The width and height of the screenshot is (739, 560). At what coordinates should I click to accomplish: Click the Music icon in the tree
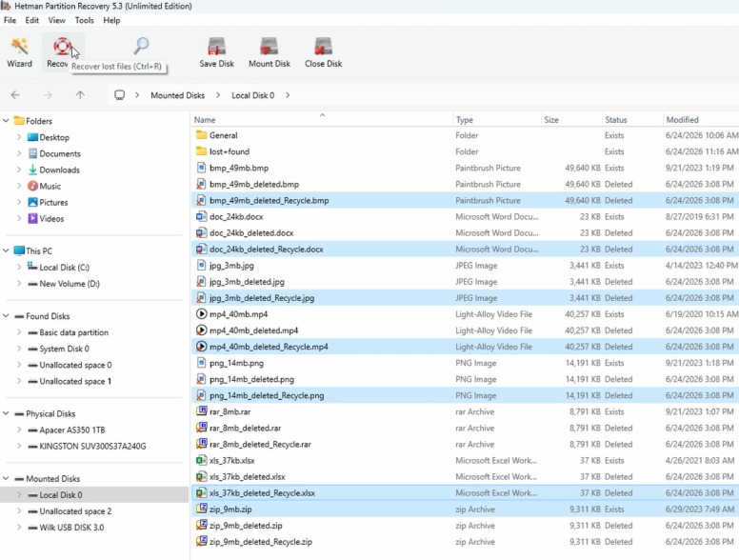[32, 186]
